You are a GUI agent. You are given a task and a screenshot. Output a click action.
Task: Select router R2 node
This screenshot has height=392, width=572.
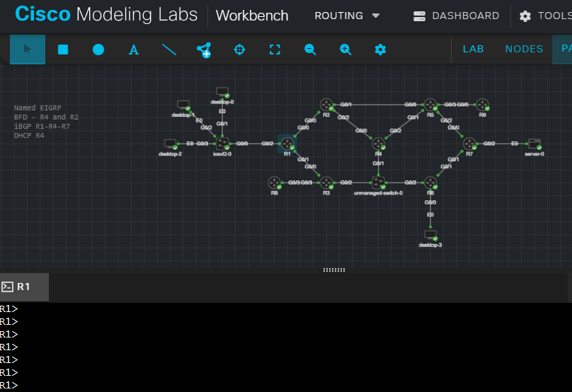point(326,105)
